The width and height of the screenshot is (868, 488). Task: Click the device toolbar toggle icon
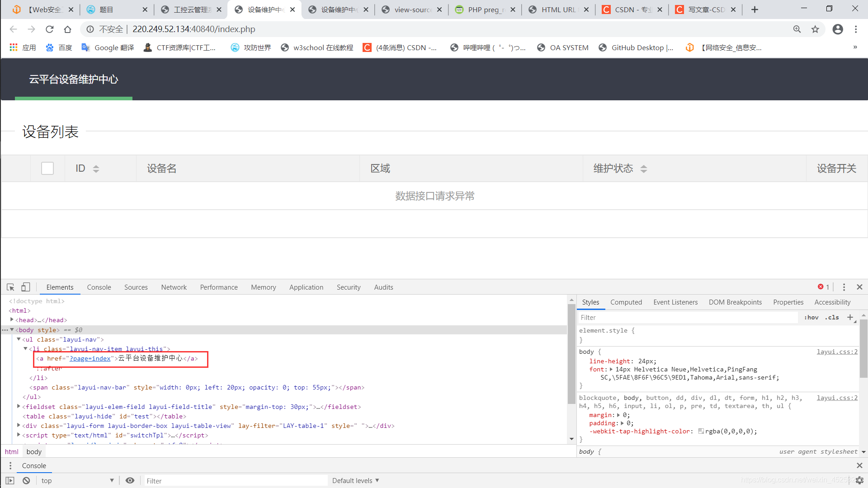(26, 287)
